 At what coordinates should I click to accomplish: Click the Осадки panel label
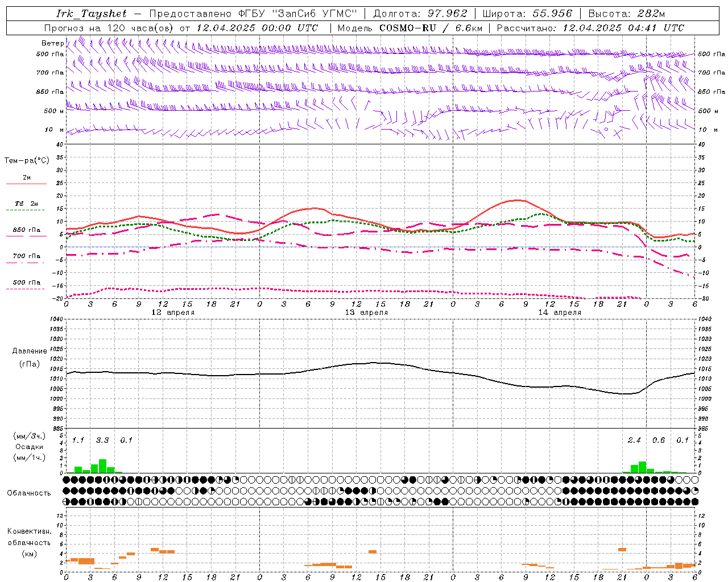click(30, 447)
